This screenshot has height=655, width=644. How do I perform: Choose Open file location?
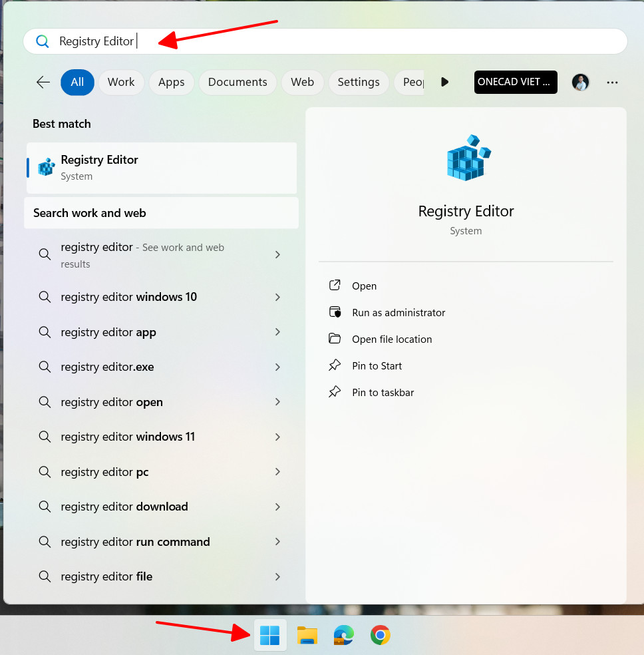(391, 339)
